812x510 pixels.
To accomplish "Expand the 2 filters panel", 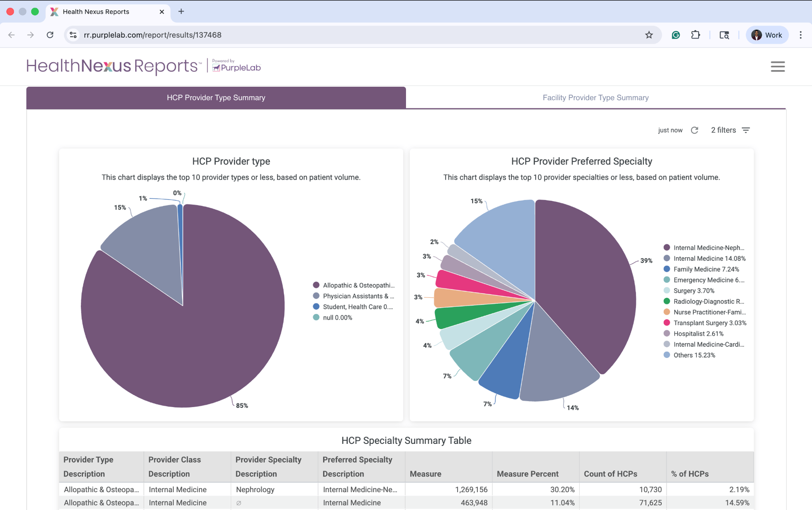I will point(723,130).
